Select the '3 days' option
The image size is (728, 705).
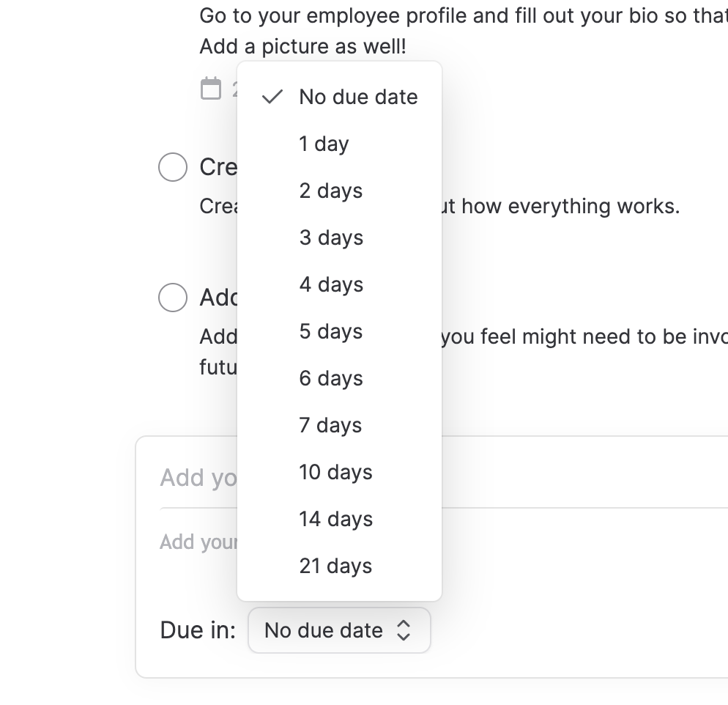[331, 237]
